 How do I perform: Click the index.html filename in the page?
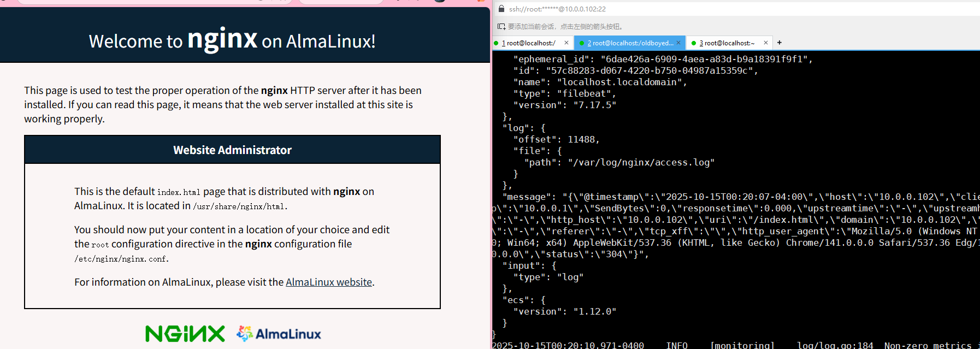pos(179,192)
